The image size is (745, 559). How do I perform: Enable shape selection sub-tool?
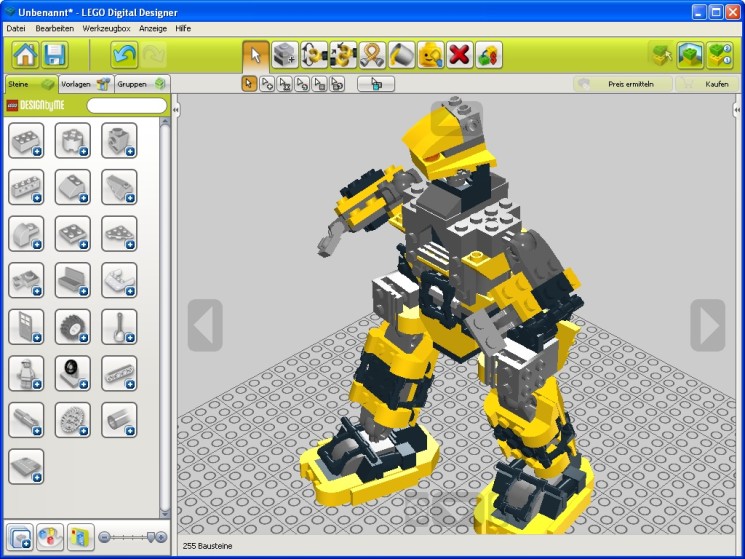coord(320,84)
